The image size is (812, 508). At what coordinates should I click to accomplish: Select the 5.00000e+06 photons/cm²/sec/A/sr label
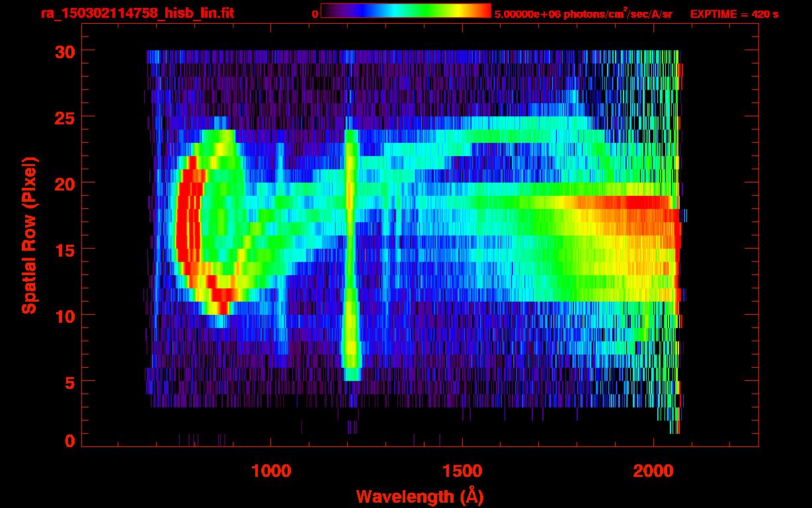tap(583, 13)
